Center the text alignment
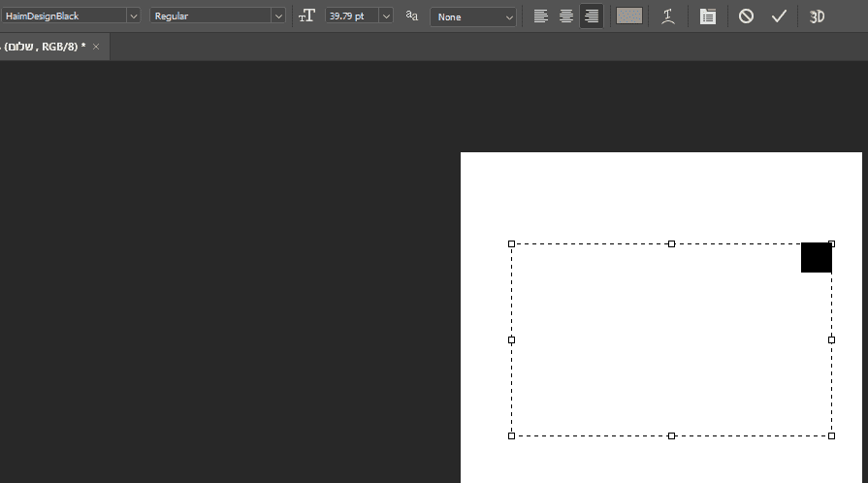Viewport: 868px width, 483px height. pyautogui.click(x=565, y=16)
